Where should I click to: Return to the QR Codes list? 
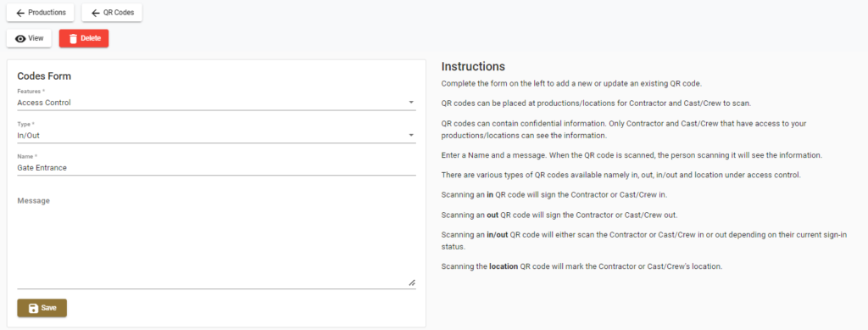click(x=112, y=13)
